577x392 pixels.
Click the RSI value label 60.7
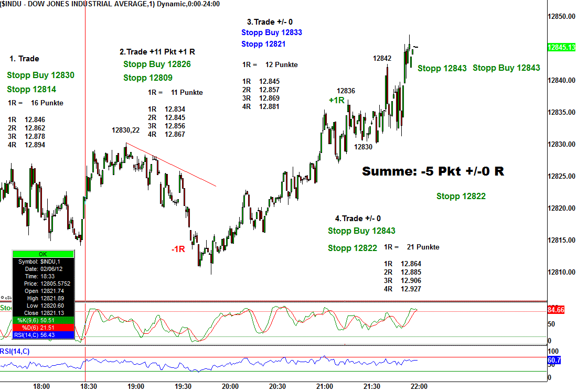coord(554,361)
